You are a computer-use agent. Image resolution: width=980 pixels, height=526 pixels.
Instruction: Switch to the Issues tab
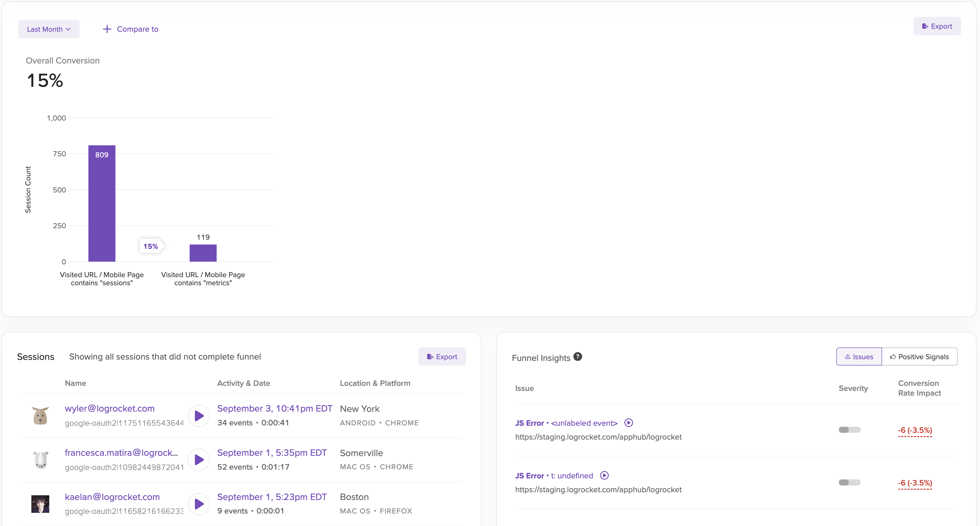point(859,357)
